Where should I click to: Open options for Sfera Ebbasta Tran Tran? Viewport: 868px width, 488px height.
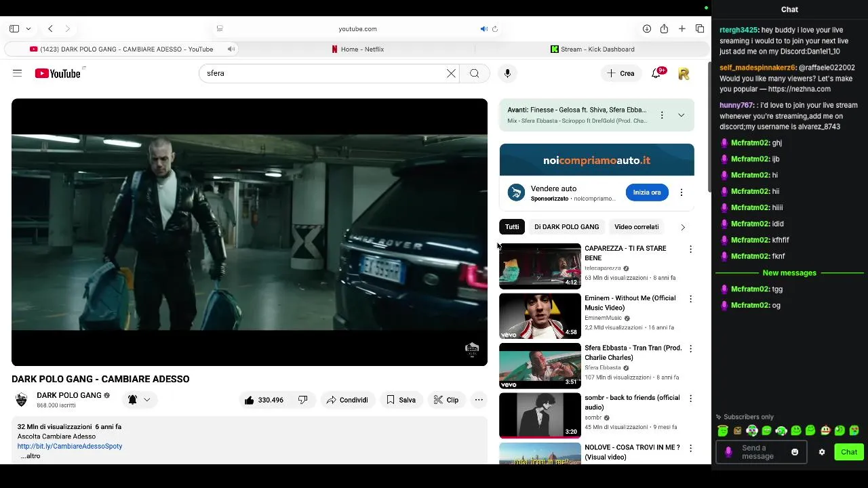point(690,348)
